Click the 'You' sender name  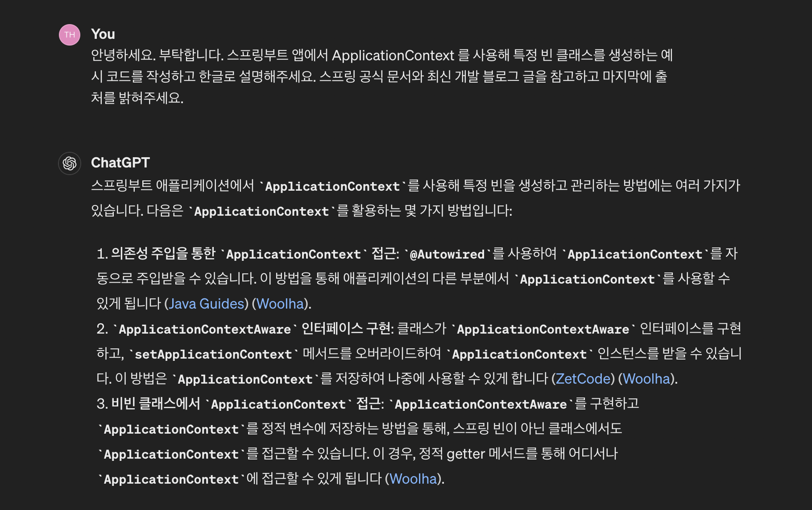(103, 34)
